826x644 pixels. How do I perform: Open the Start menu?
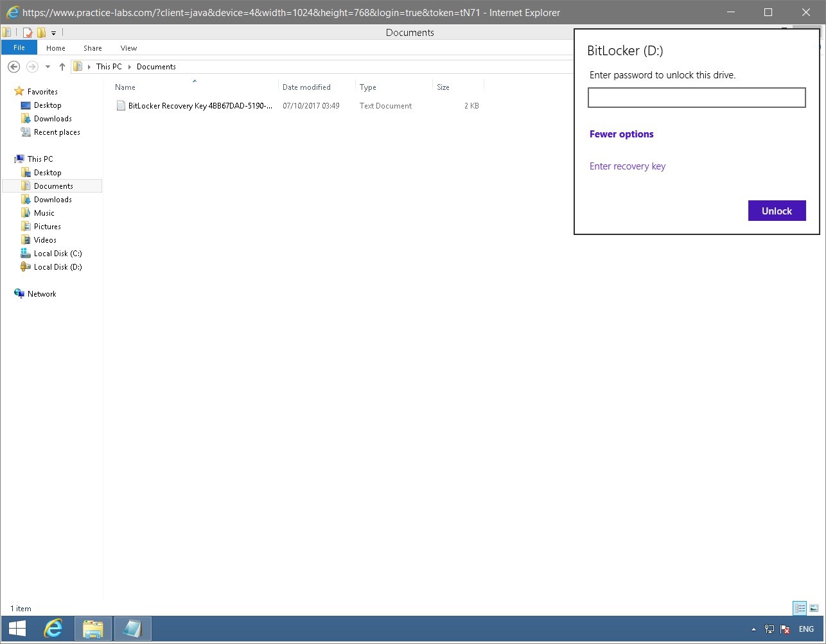16,629
